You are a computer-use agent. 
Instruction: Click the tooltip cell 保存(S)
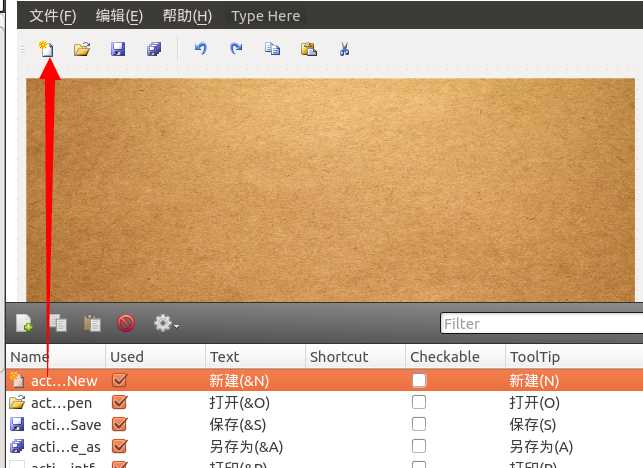click(533, 425)
